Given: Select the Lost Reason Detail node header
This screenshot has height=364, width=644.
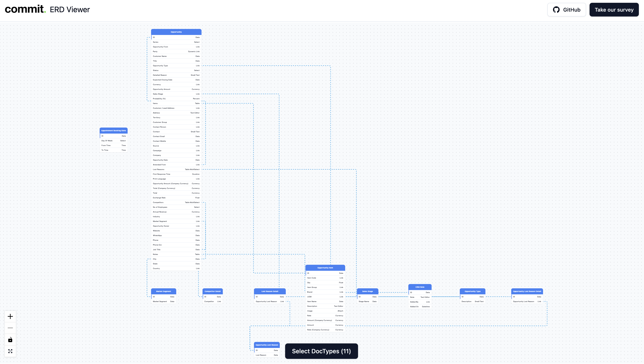Looking at the screenshot, I should [270, 291].
